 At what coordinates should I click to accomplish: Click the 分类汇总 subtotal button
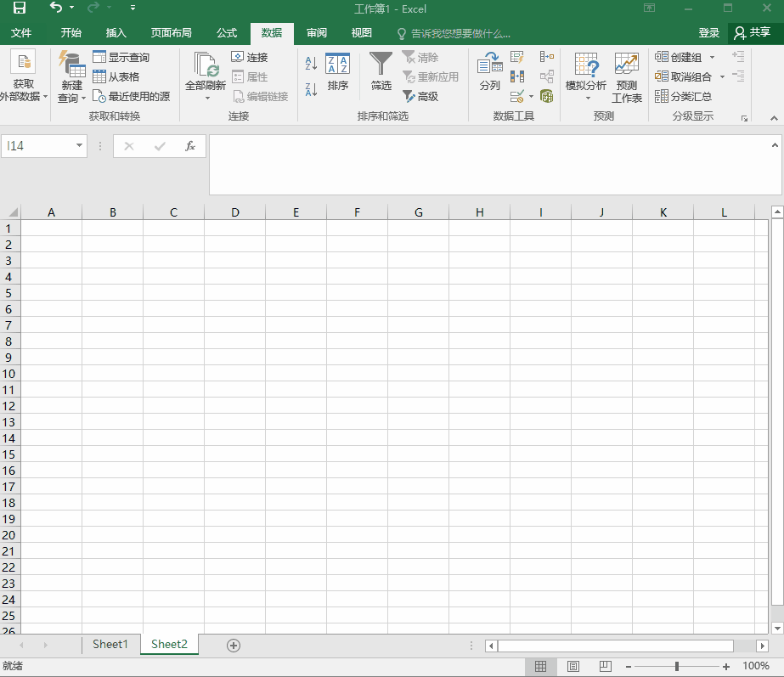pos(683,96)
